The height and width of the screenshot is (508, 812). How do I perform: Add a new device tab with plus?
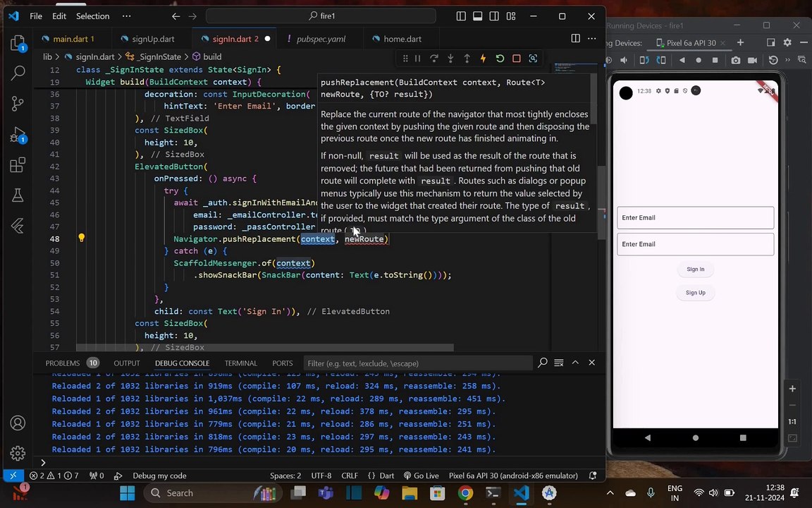(x=741, y=42)
